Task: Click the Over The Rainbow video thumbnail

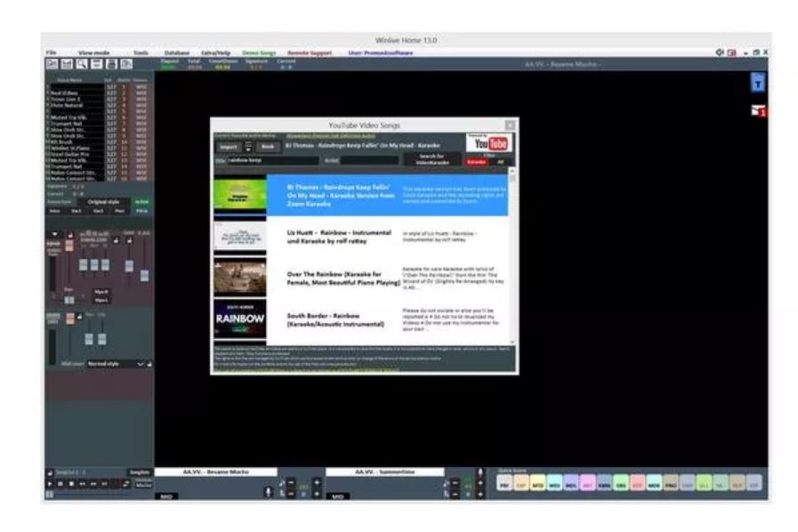Action: click(240, 278)
